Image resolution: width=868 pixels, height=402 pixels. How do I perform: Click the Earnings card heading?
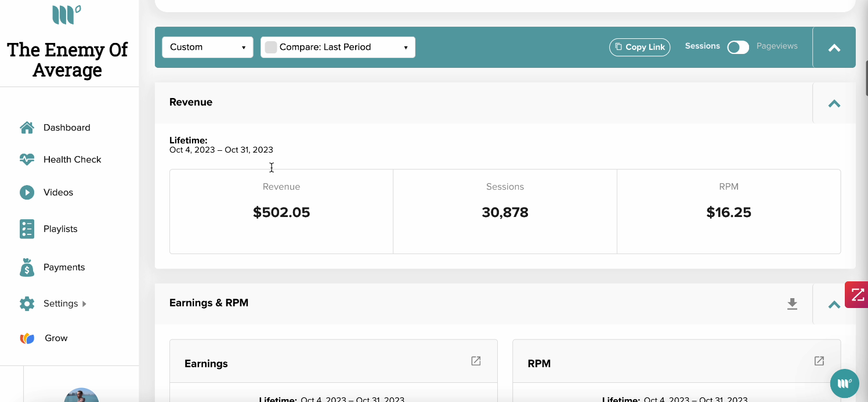[x=206, y=364]
